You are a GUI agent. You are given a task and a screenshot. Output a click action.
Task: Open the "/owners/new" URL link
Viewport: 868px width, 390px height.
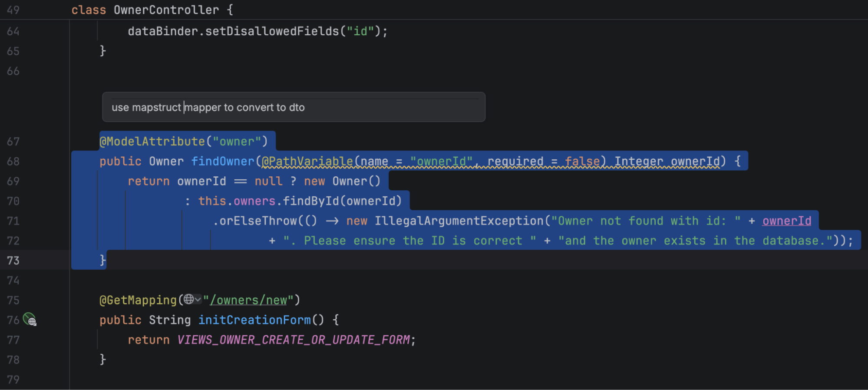click(x=249, y=300)
